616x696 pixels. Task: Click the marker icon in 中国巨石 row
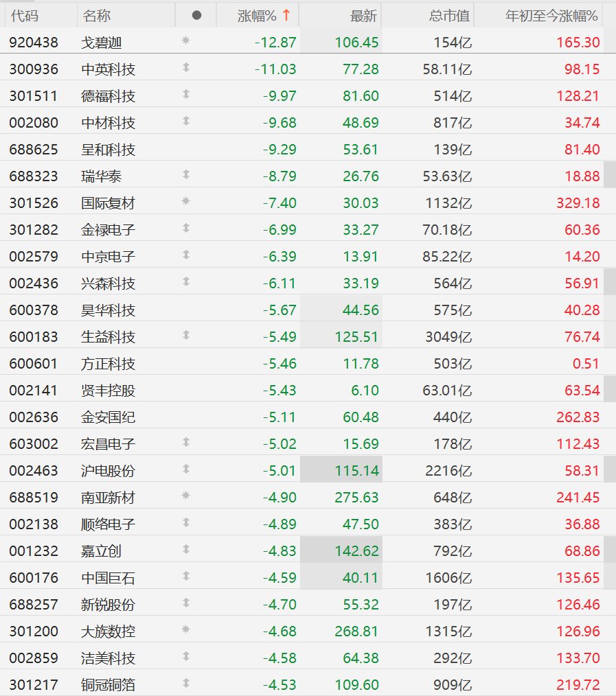click(186, 576)
